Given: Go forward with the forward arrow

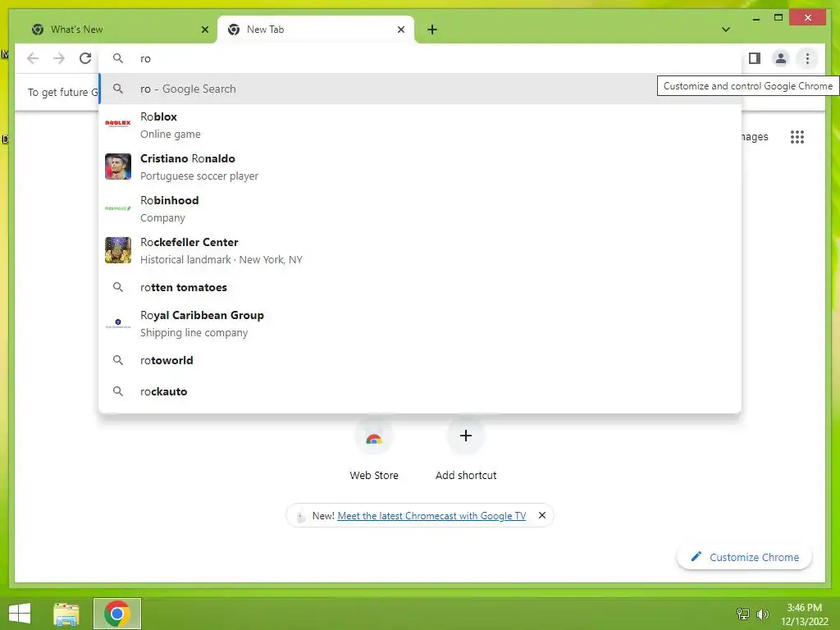Looking at the screenshot, I should point(59,58).
